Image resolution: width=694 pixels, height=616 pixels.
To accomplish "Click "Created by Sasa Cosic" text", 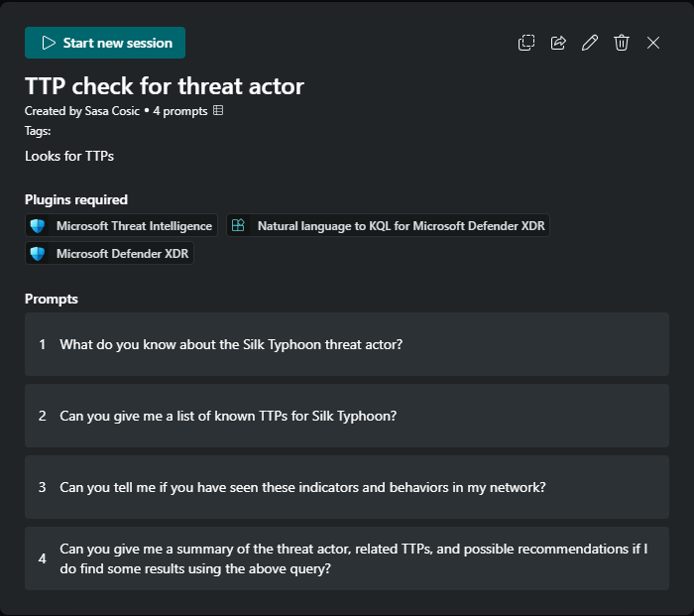I will tap(83, 111).
